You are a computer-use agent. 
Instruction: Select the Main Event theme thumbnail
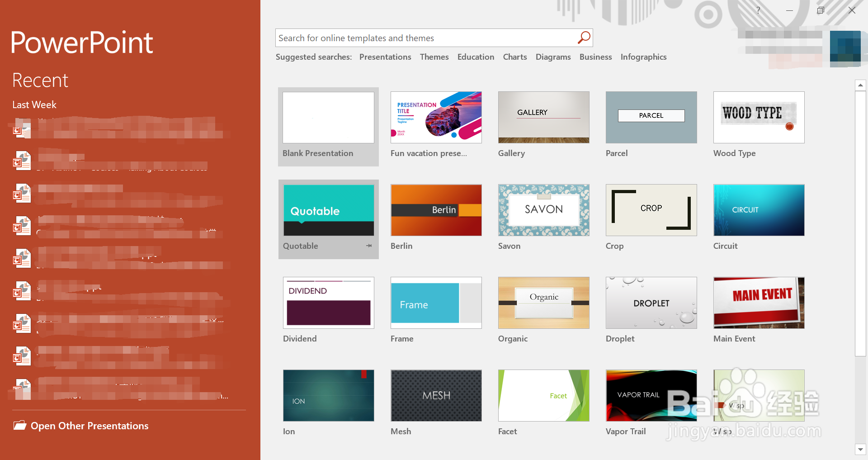pos(759,303)
